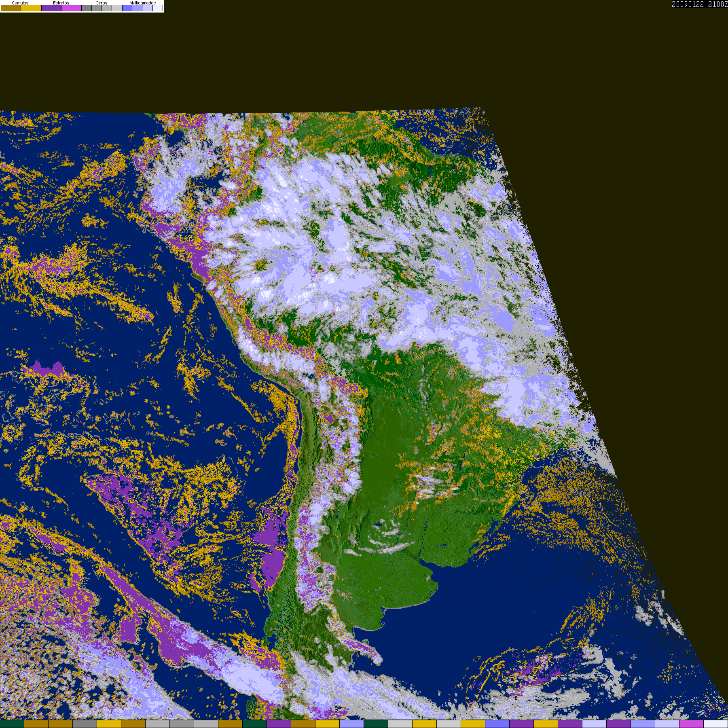Choose the near-white Multicamadas legend swatch
The image size is (728, 728).
[158, 8]
